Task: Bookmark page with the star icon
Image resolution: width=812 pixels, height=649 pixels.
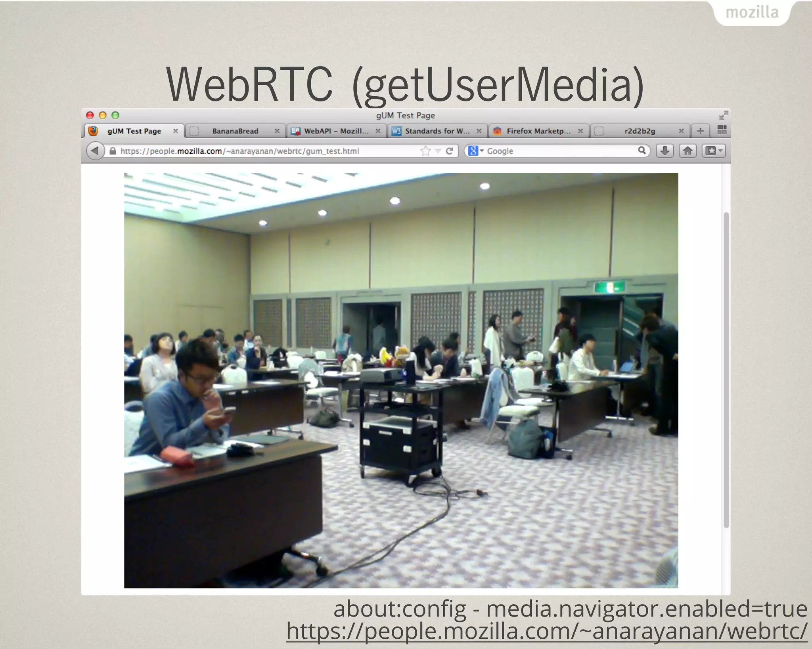Action: (425, 151)
